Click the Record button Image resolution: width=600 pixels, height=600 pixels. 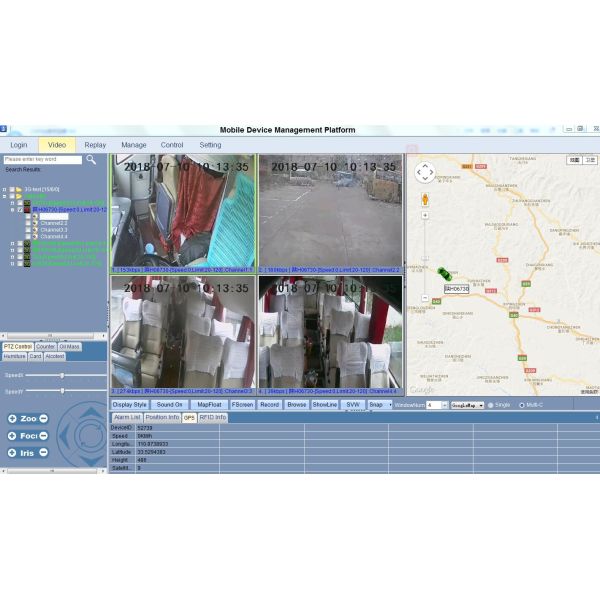(x=270, y=405)
